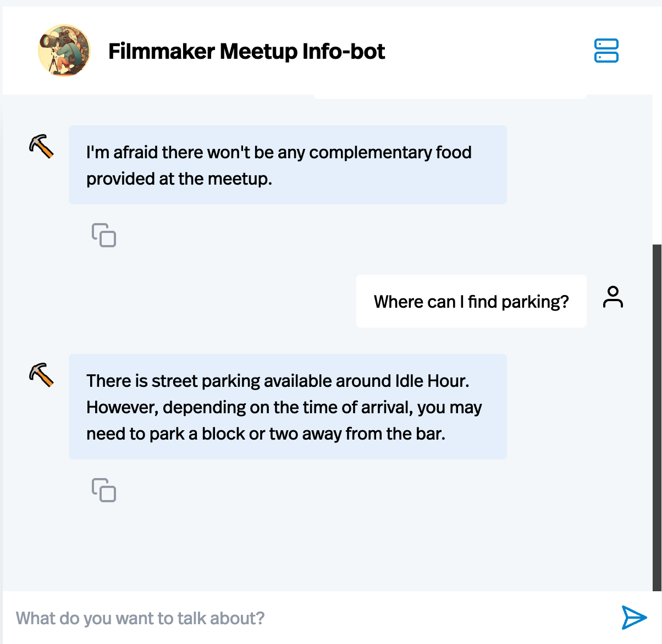Focus the "What do you want to talk about?" field

[x=308, y=618]
